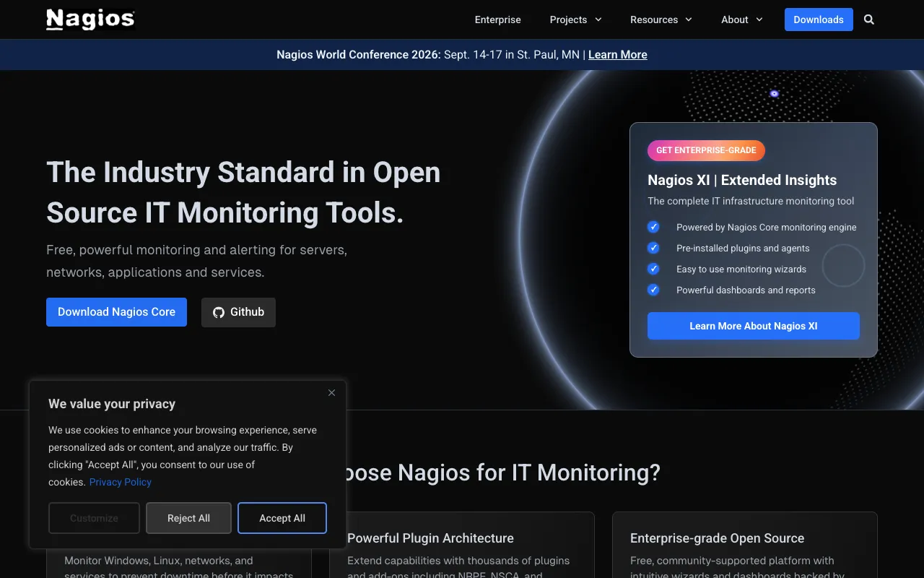924x578 pixels.
Task: Click the check icon for "Powerful dashboards and reports"
Action: [653, 290]
